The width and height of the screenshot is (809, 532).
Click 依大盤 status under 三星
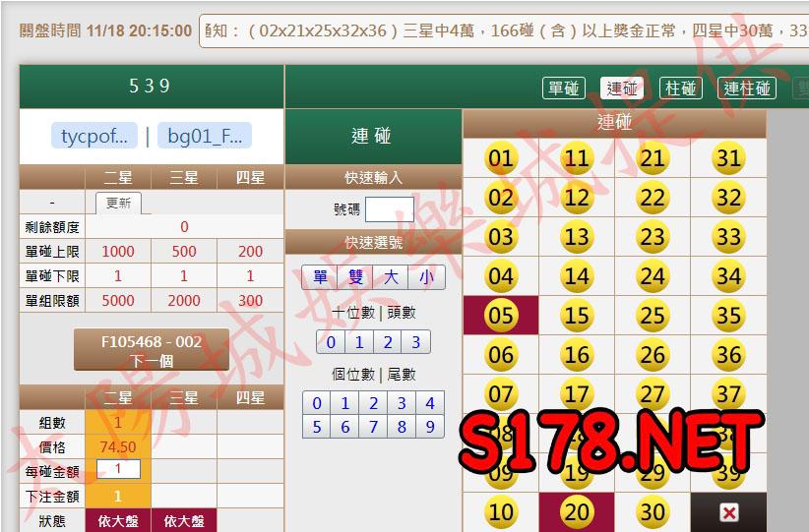click(184, 520)
